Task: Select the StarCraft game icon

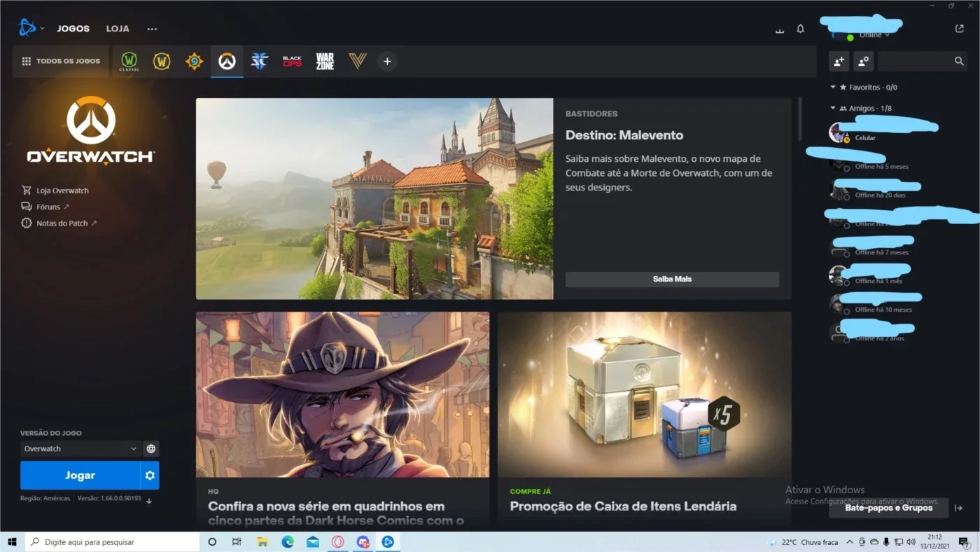Action: click(260, 61)
